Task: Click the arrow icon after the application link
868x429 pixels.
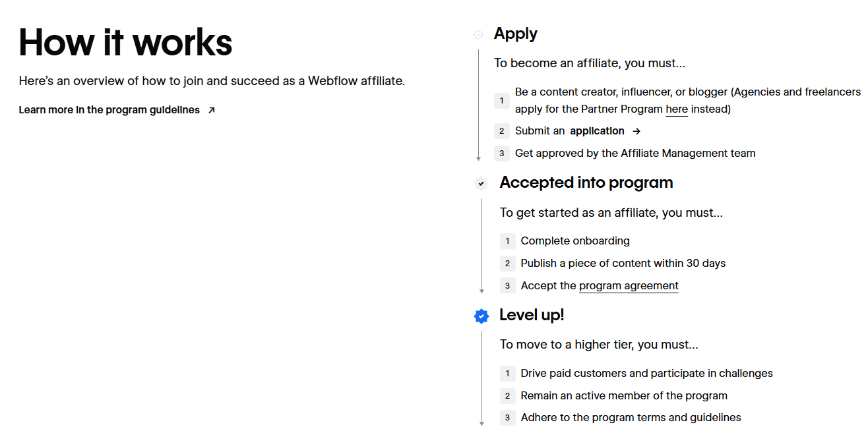Action: tap(636, 130)
